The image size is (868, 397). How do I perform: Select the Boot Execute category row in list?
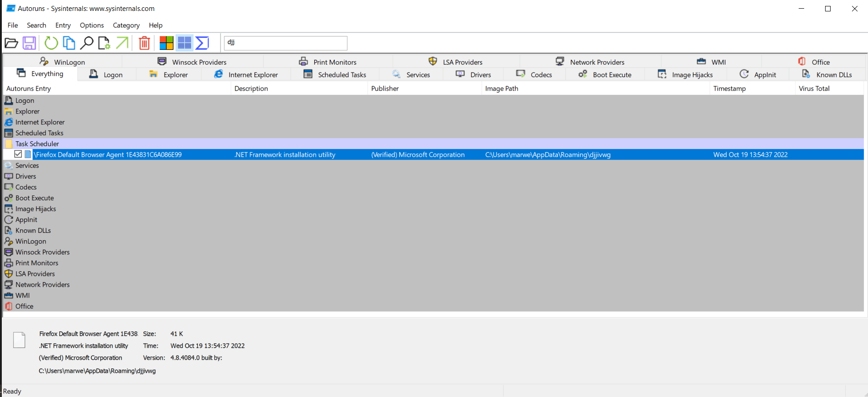[x=434, y=198]
